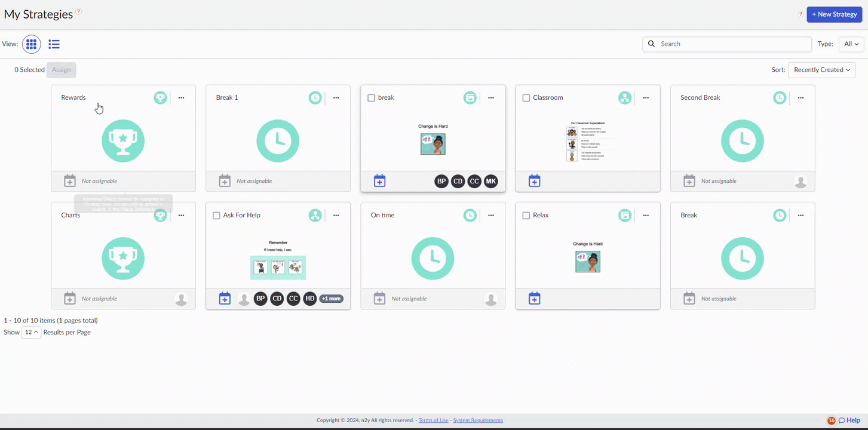
Task: Click in the Search field
Action: 727,44
